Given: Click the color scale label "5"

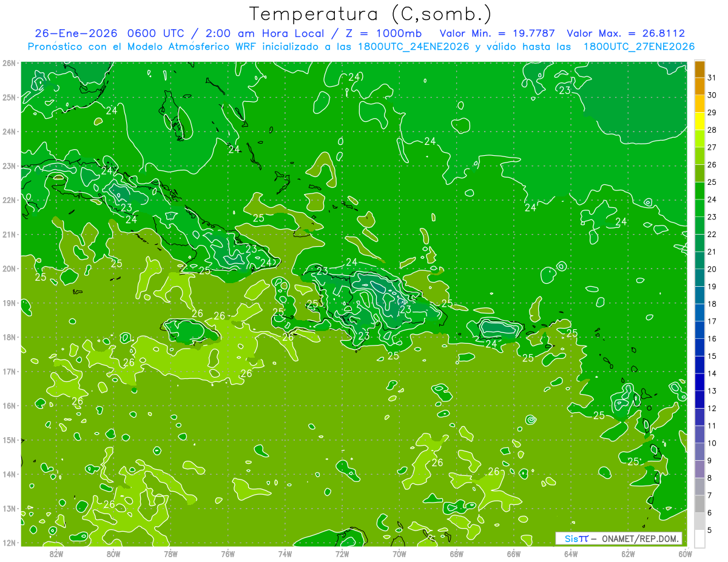Looking at the screenshot, I should click(710, 530).
